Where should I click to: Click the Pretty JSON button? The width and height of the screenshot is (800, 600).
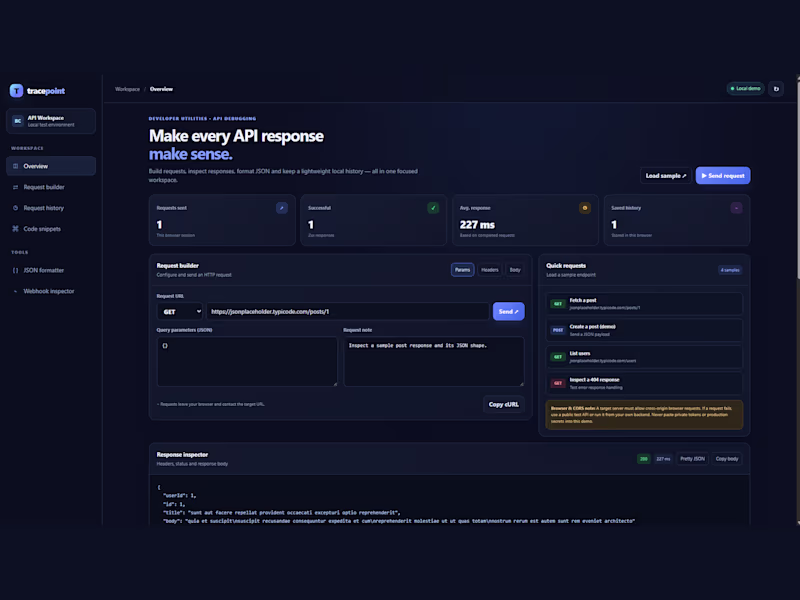pos(692,459)
